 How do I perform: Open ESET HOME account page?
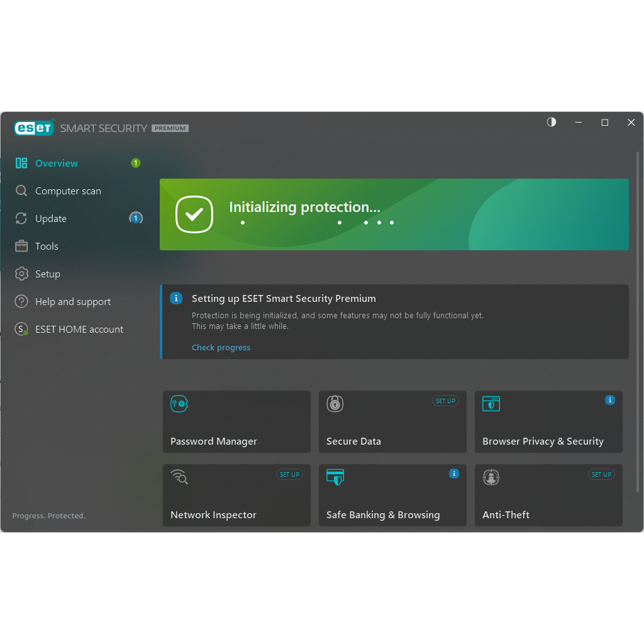coord(78,329)
